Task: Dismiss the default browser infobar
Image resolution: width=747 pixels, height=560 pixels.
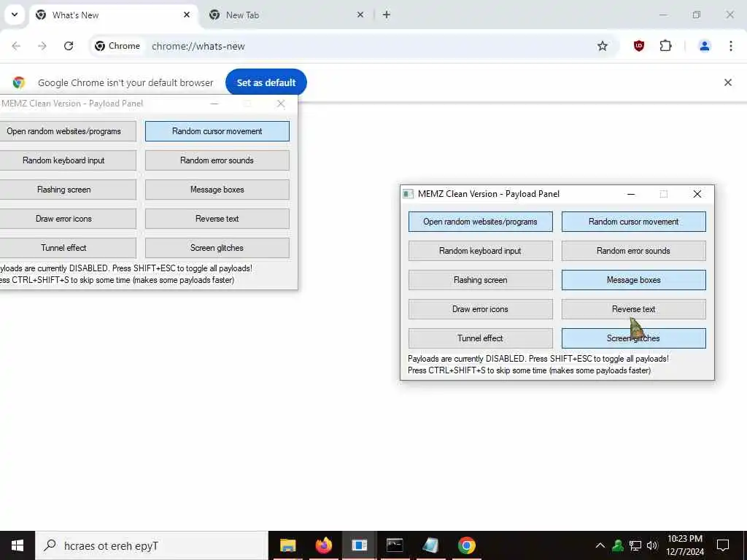Action: 728,83
